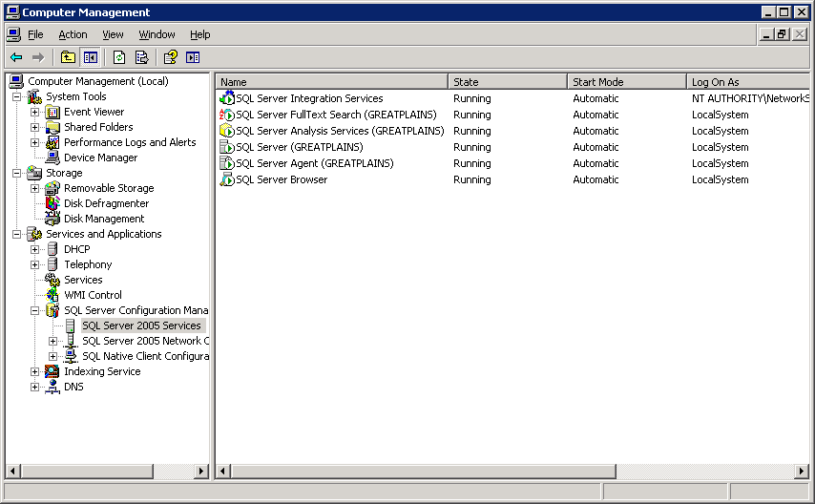Click the DNS tree icon
Image resolution: width=815 pixels, height=504 pixels.
coord(52,387)
